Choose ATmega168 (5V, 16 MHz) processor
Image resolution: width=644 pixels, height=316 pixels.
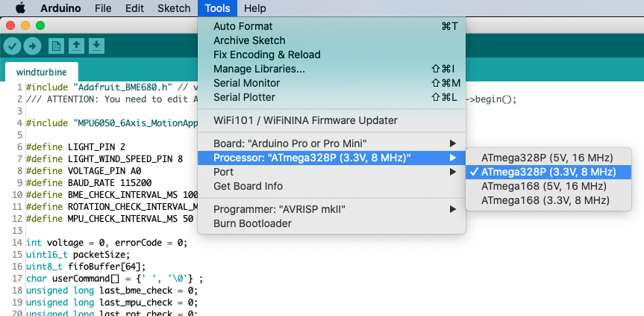(x=548, y=187)
